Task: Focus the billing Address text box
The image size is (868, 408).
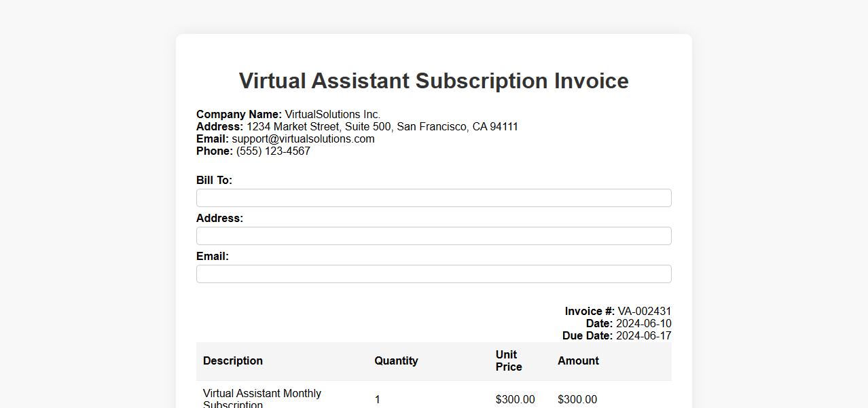Action: coord(433,236)
